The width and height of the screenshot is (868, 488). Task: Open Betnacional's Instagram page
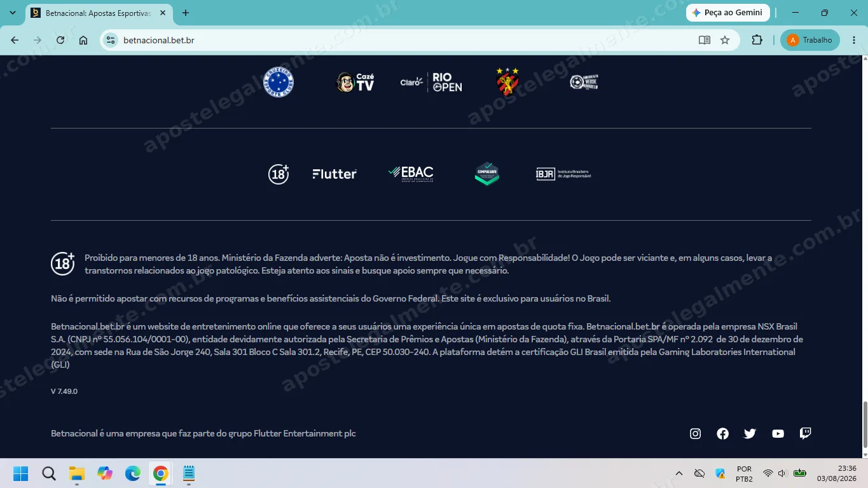point(696,433)
